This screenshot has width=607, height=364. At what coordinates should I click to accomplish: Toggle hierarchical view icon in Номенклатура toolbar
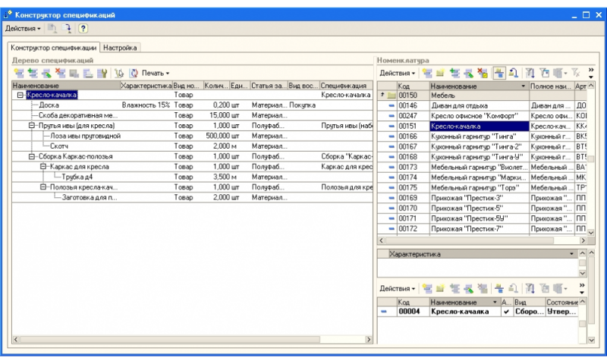coord(499,73)
